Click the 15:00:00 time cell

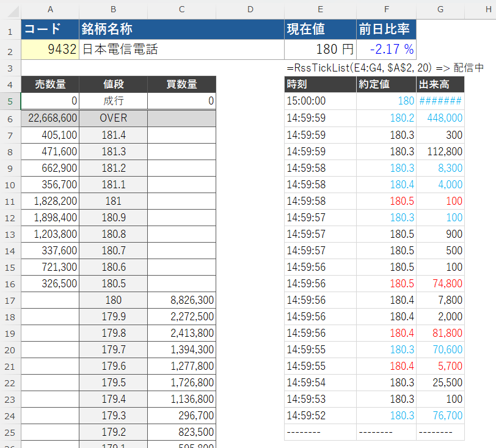[321, 101]
